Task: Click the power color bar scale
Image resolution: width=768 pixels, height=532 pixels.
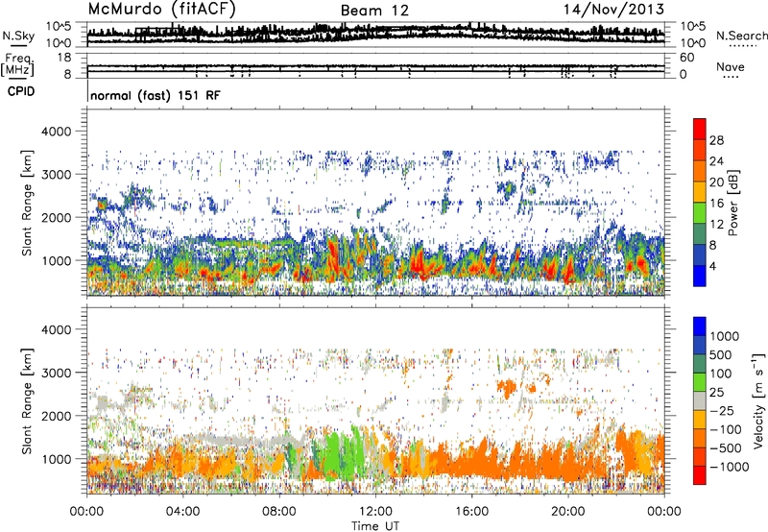Action: coord(700,203)
